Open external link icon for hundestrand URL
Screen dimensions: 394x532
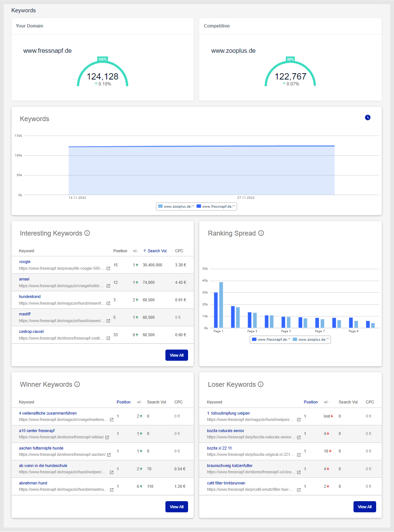tap(108, 304)
